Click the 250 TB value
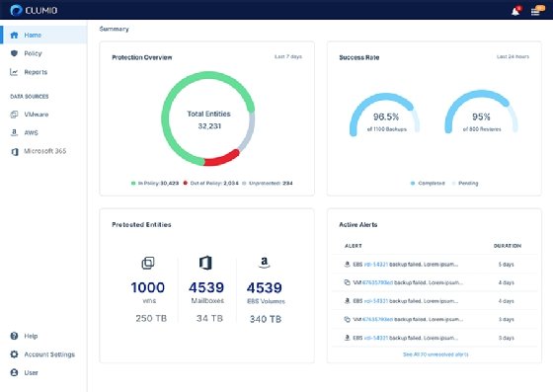The width and height of the screenshot is (553, 392). point(151,318)
